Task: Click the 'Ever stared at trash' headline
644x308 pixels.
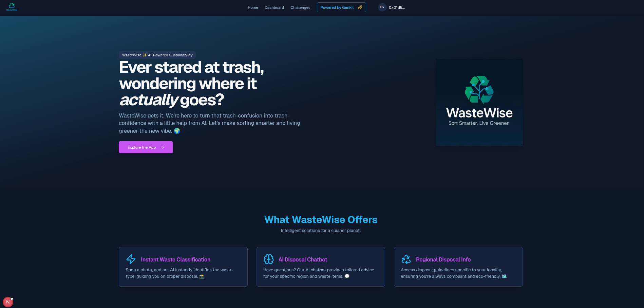Action: [x=191, y=84]
